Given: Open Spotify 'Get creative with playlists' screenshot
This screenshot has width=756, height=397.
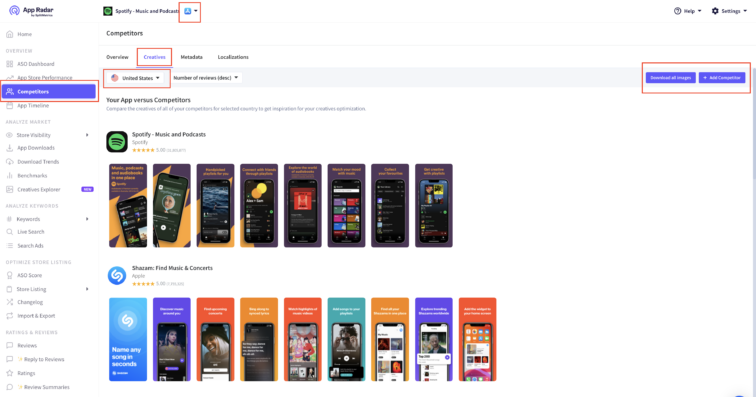Looking at the screenshot, I should pos(434,205).
